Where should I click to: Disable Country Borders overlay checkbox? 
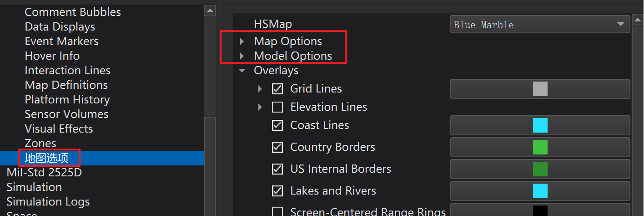point(277,147)
